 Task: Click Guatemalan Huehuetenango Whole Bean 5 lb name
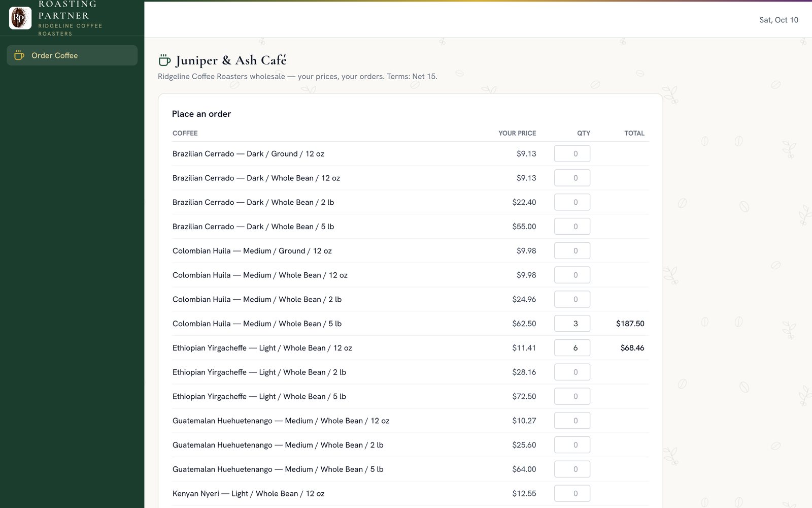coord(278,469)
